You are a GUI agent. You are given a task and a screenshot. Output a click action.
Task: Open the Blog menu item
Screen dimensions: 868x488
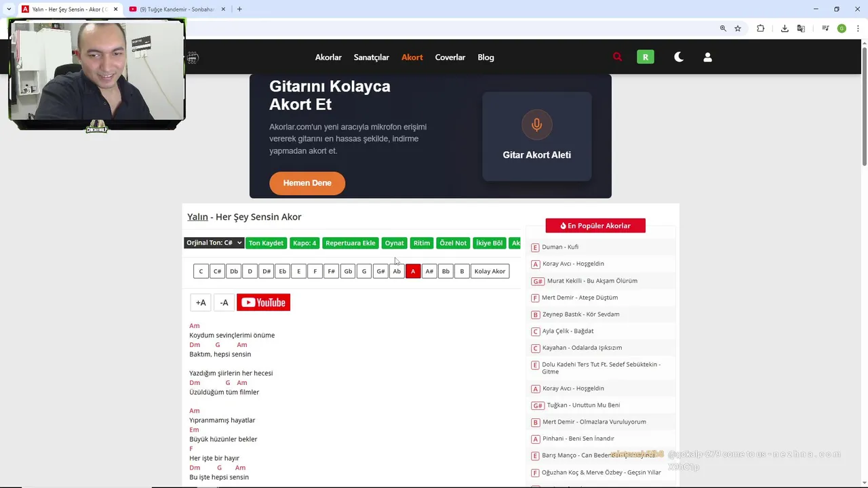486,57
